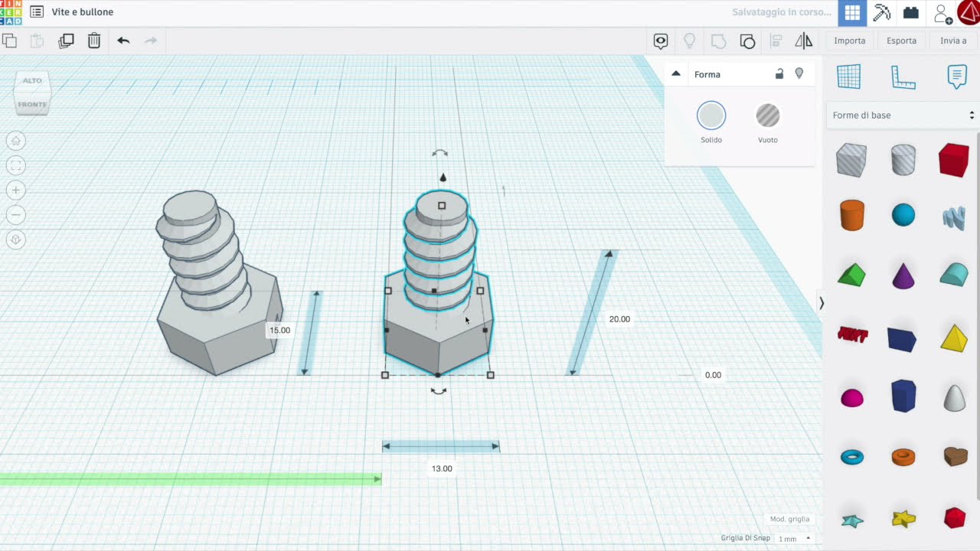Click the Copy toolbar icon
980x551 pixels.
(9, 41)
